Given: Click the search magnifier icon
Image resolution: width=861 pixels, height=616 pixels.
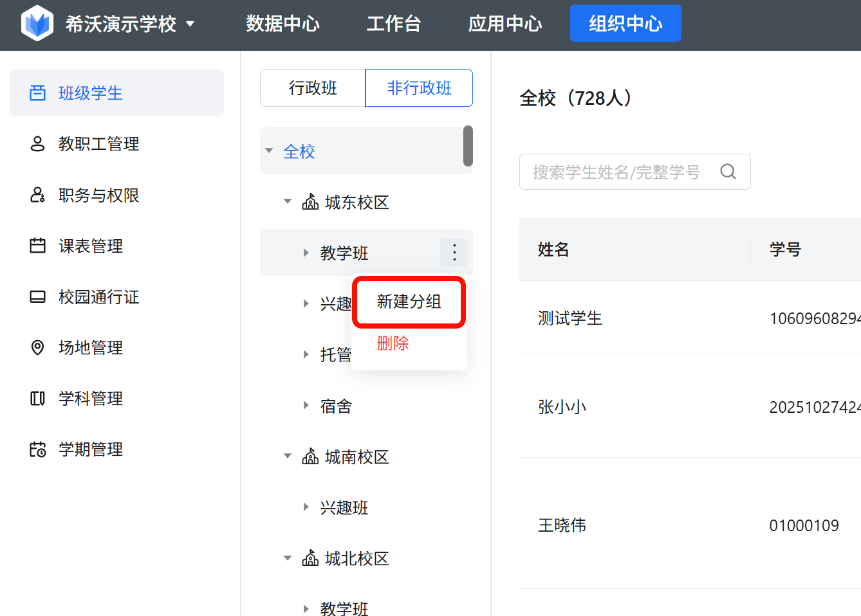Looking at the screenshot, I should pyautogui.click(x=728, y=172).
